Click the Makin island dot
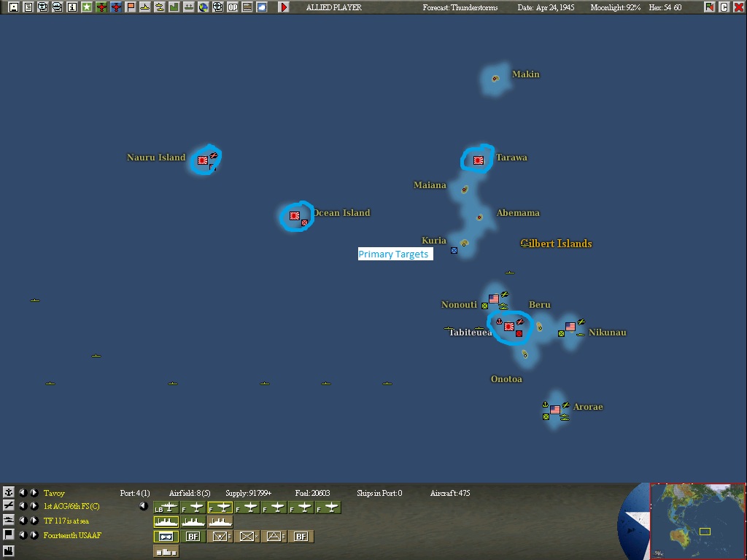The height and width of the screenshot is (560, 747). pos(495,78)
